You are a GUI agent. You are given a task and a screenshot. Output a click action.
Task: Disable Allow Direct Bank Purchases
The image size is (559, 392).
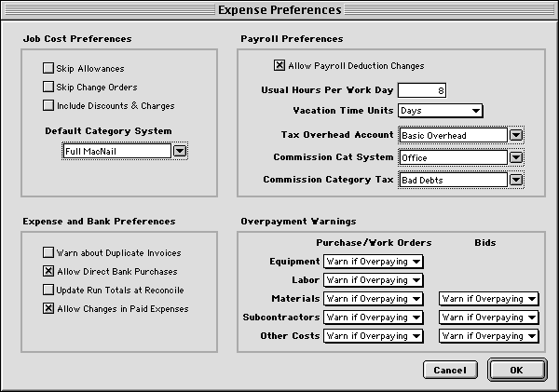[48, 272]
